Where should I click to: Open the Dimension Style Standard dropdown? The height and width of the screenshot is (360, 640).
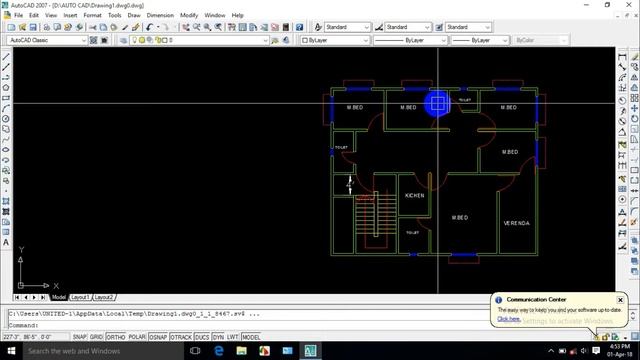[x=408, y=27]
